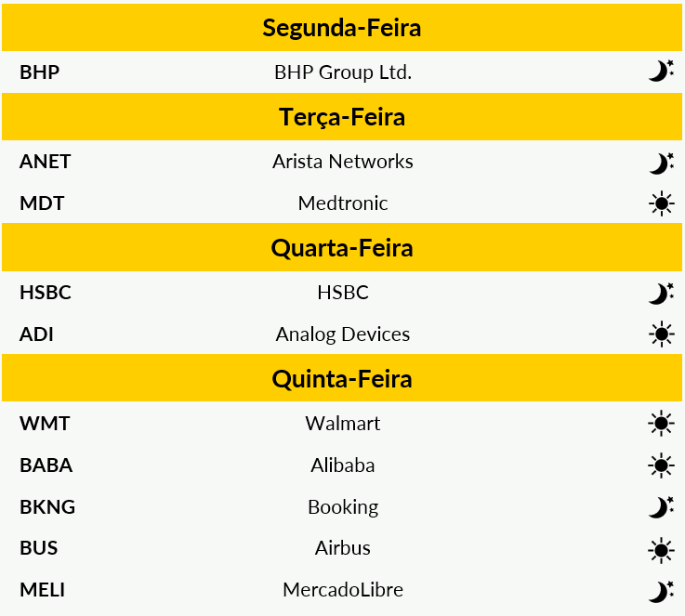Click the moon icon next to MercadoLibre
The height and width of the screenshot is (616, 685).
click(x=661, y=592)
